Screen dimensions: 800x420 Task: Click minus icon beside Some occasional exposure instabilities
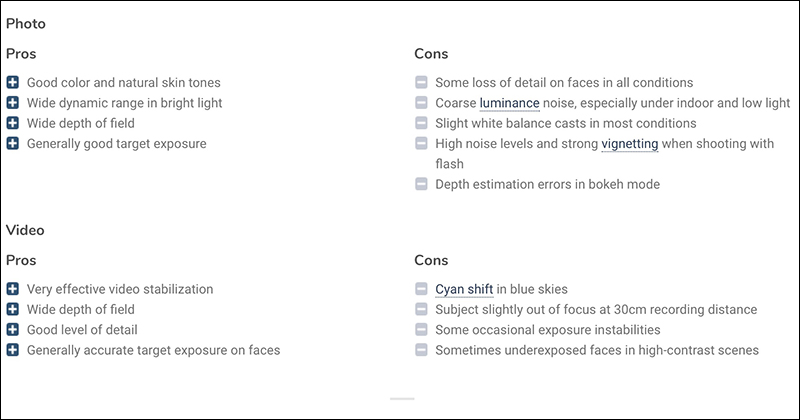pos(421,330)
